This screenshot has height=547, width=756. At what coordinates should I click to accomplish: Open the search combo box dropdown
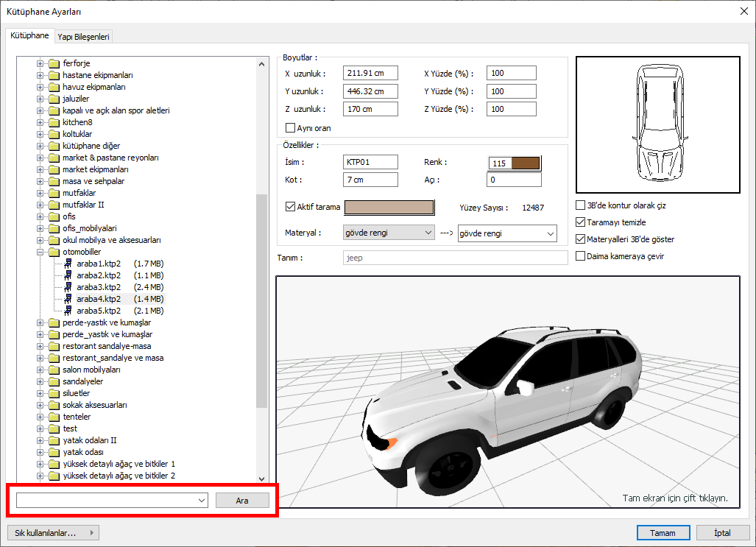pos(202,501)
